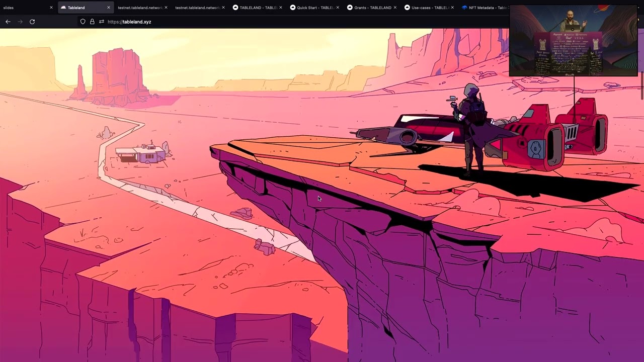Close the Use-cases tab

452,8
